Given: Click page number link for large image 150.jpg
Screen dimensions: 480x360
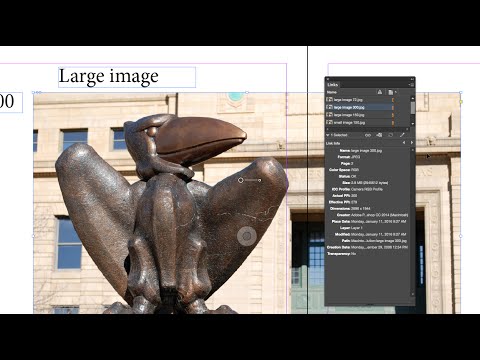Looking at the screenshot, I should (x=393, y=115).
